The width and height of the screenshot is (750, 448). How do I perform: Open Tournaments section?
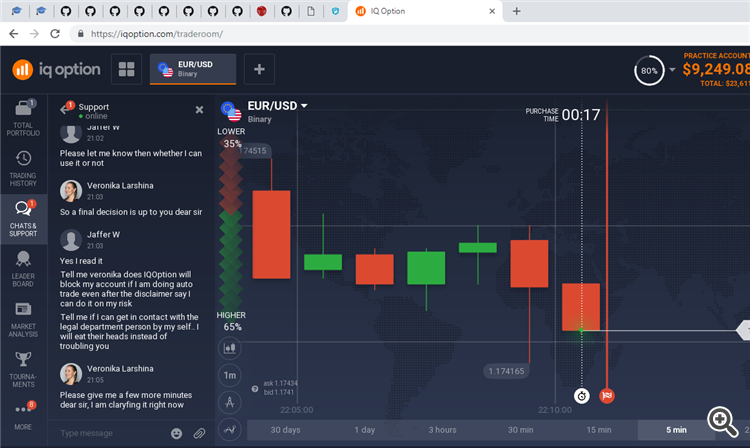(x=23, y=370)
